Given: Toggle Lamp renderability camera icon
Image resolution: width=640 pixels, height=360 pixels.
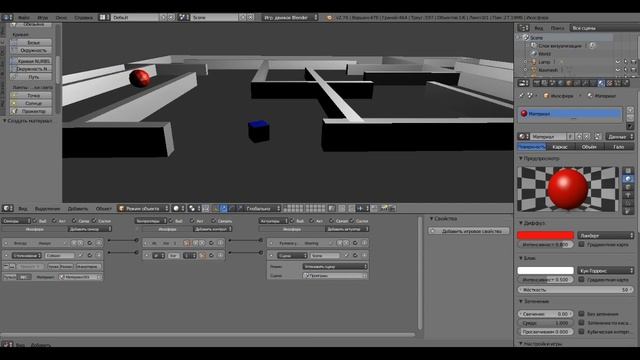Looking at the screenshot, I should tap(633, 62).
